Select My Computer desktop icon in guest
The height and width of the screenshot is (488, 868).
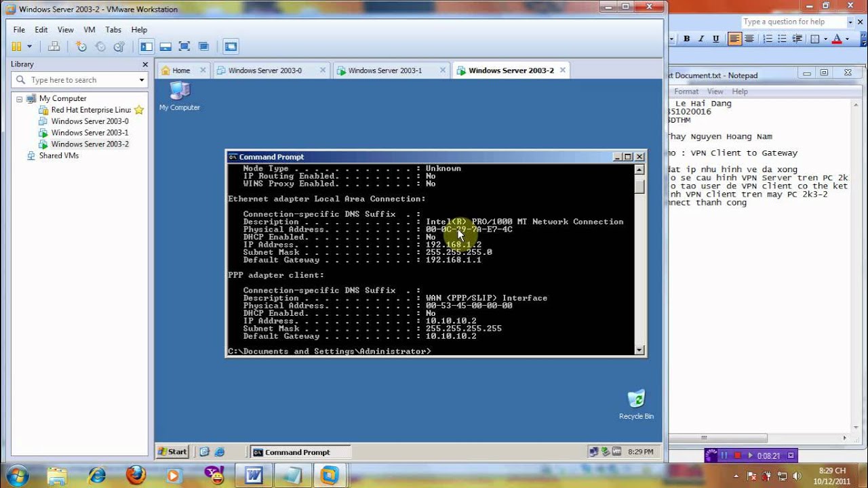pos(180,96)
